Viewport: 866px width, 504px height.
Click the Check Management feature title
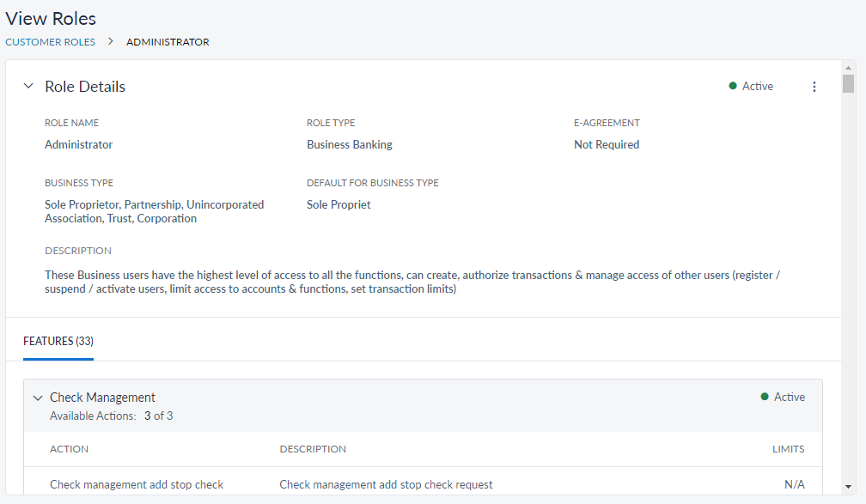102,398
